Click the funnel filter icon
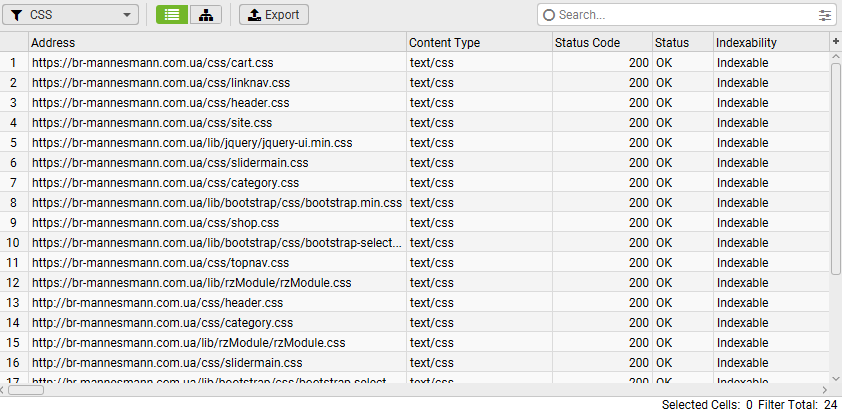 pyautogui.click(x=17, y=15)
